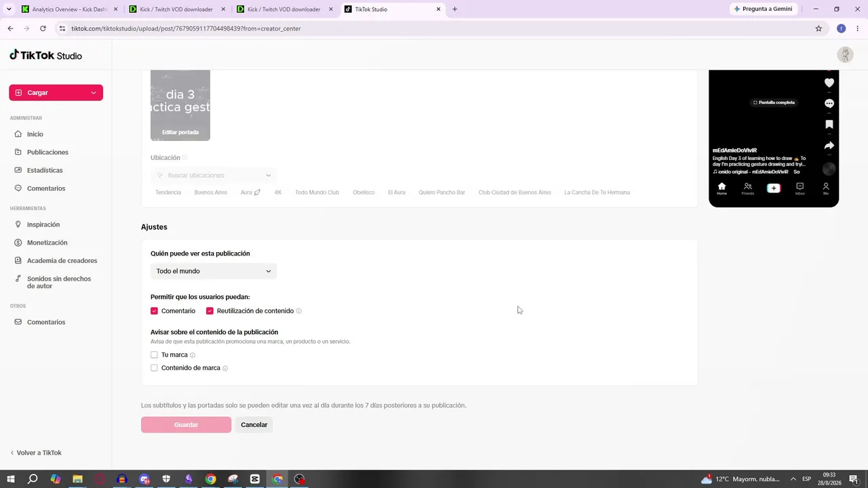Click Pantalla completa in preview
Image resolution: width=868 pixels, height=488 pixels.
point(774,102)
